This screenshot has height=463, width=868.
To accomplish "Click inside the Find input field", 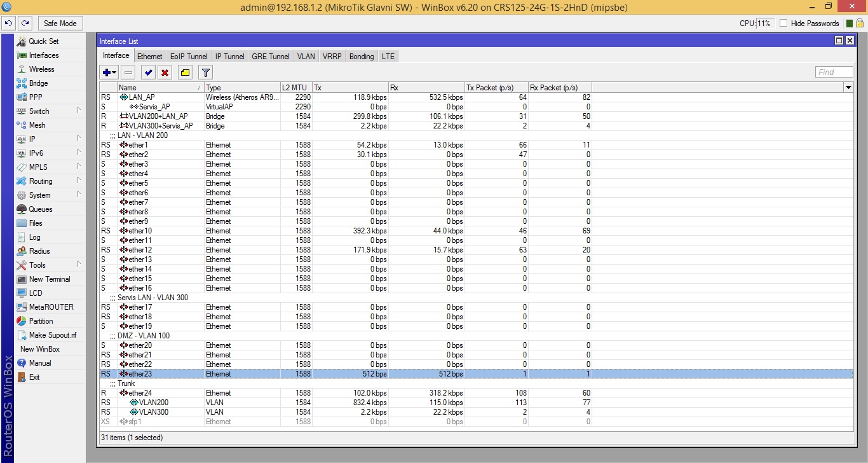I will point(833,72).
